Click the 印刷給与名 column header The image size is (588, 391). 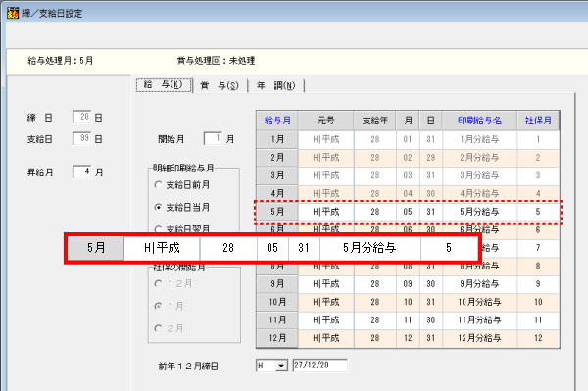[x=479, y=121]
